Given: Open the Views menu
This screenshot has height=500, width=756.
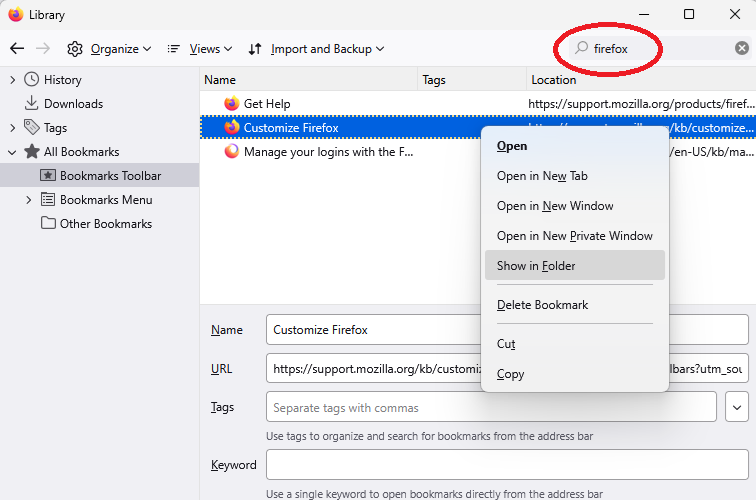Looking at the screenshot, I should point(211,49).
